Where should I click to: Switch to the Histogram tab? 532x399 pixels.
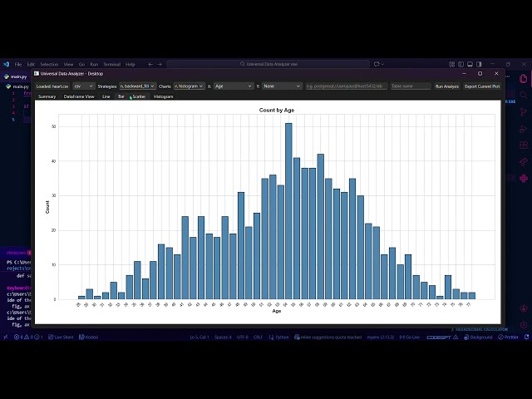coord(163,96)
